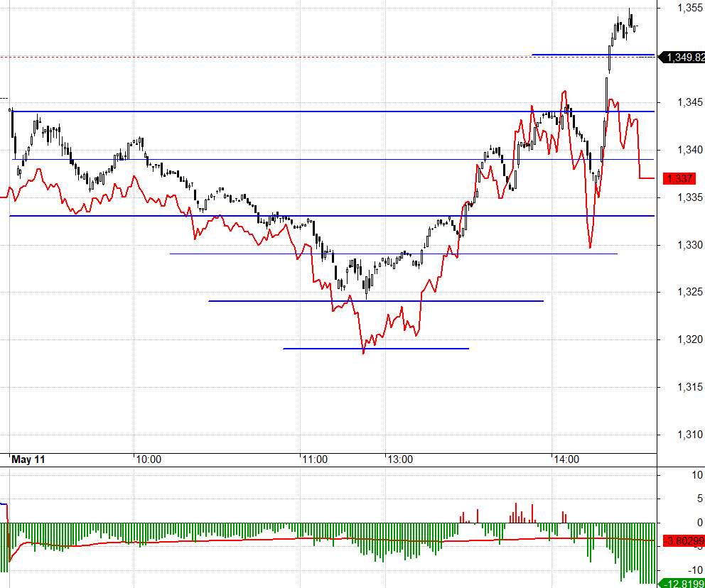Click the red 1,337 price tag
705x588 pixels.
(x=679, y=179)
